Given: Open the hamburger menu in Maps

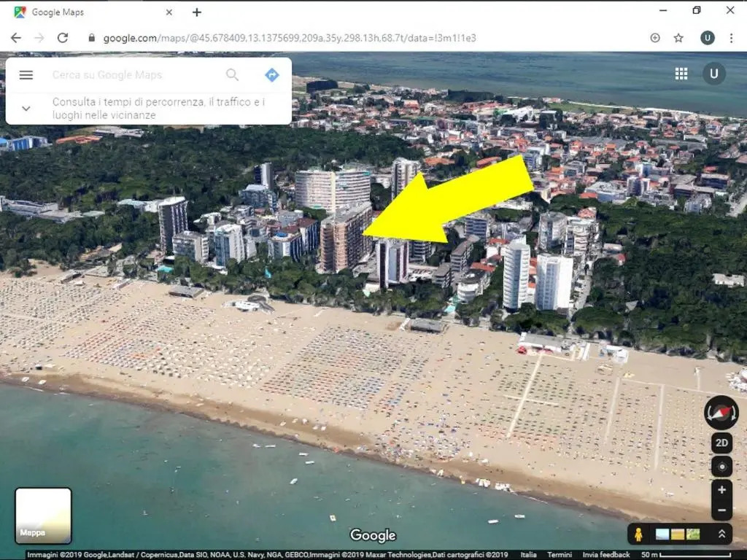Looking at the screenshot, I should coord(26,75).
